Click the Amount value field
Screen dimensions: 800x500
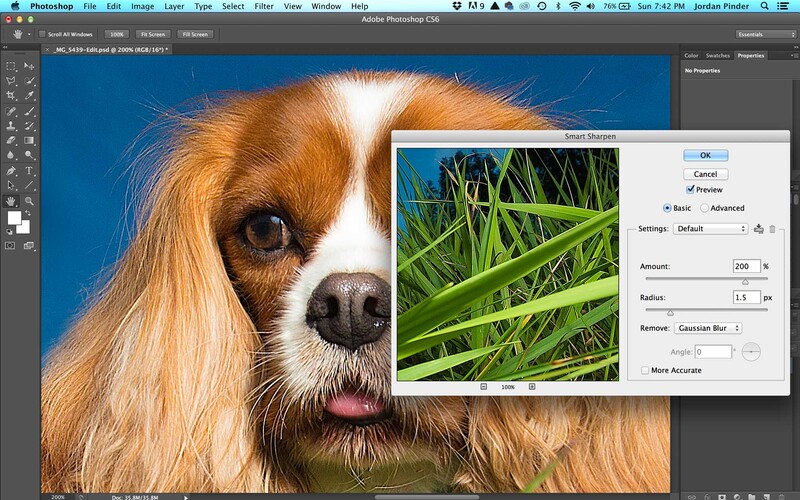point(746,266)
